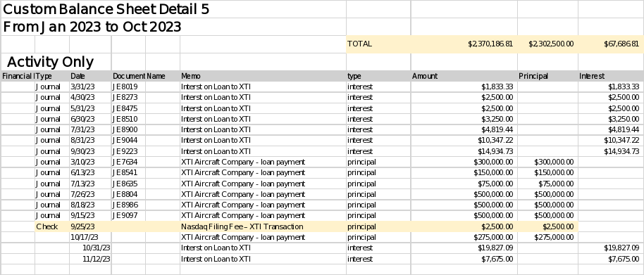Select the Activity Only heading cell
Viewport: 644px width, 275px height.
click(56, 62)
